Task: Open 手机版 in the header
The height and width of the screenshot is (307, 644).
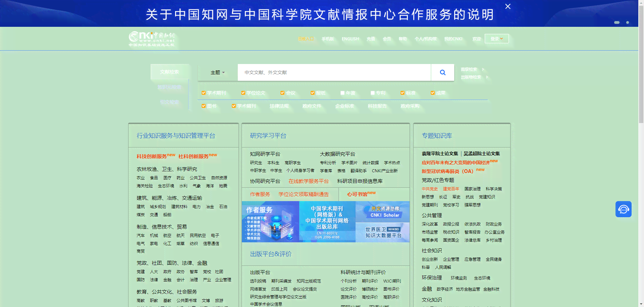Action: point(328,39)
